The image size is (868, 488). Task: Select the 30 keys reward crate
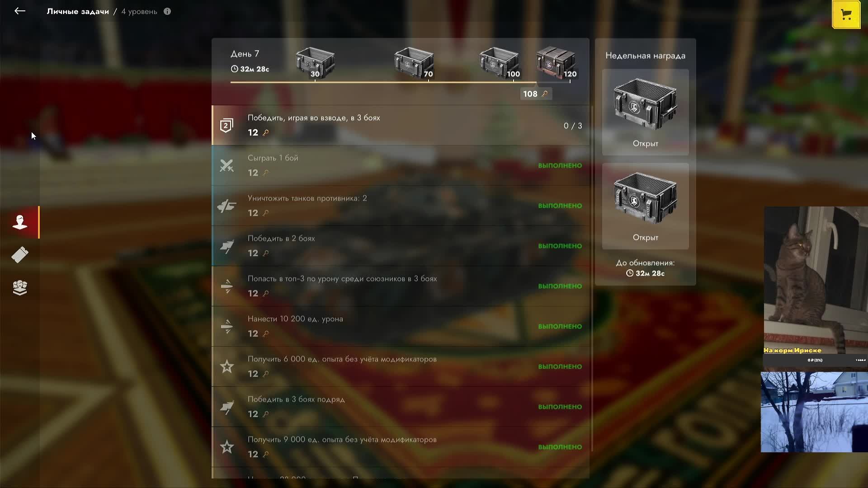point(315,63)
